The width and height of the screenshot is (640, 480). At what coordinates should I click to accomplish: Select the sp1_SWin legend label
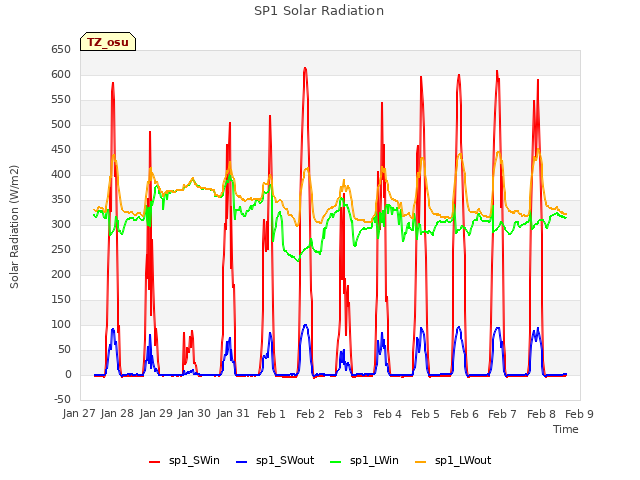pyautogui.click(x=194, y=460)
